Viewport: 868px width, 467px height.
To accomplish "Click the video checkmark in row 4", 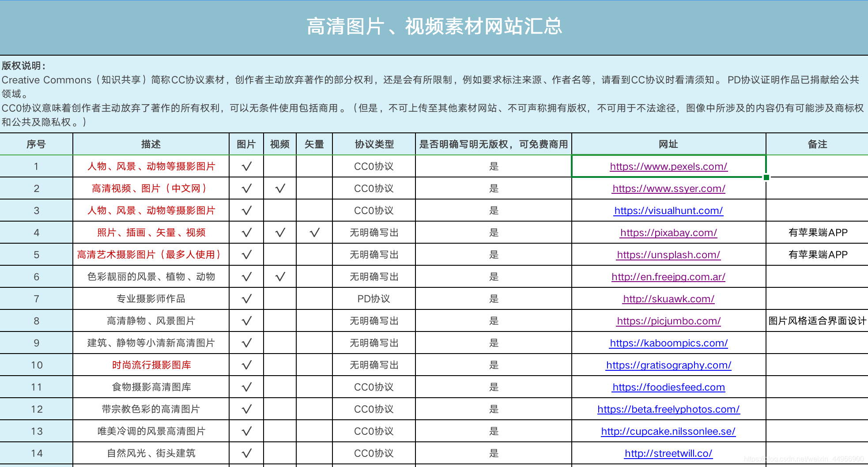I will coord(280,233).
